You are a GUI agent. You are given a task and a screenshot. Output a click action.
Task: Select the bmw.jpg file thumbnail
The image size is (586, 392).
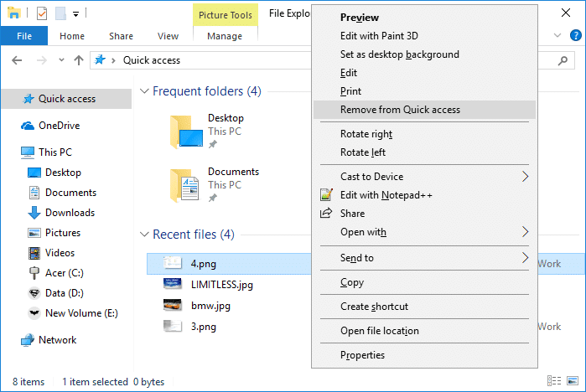point(173,305)
